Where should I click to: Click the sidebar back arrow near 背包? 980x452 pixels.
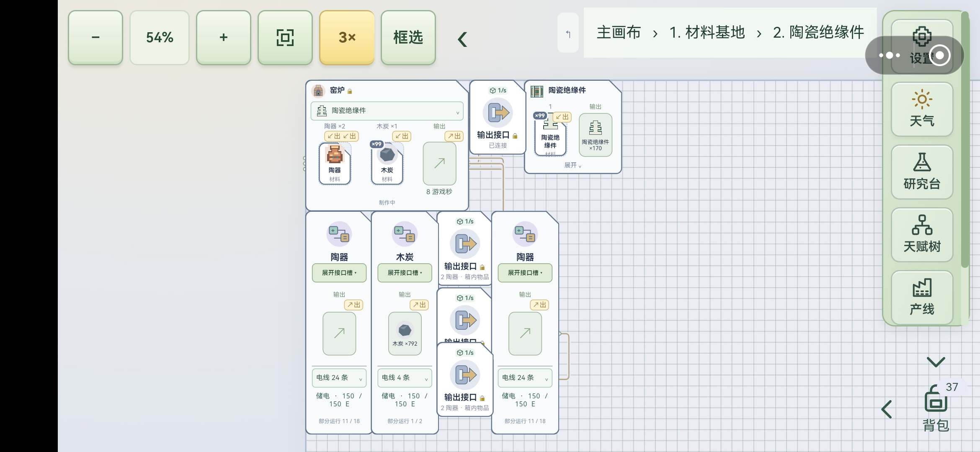[887, 409]
